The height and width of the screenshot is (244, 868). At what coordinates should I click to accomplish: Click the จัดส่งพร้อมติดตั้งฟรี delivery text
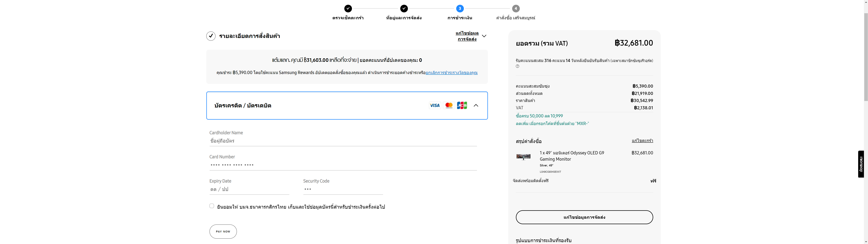coord(530,181)
